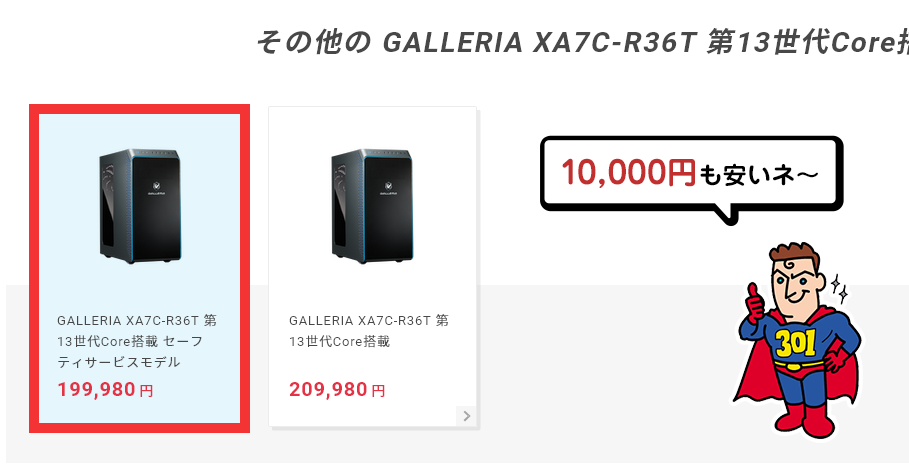Image resolution: width=909 pixels, height=470 pixels.
Task: Open the highlighted セーフティサービスモデル PC image
Action: point(140,206)
